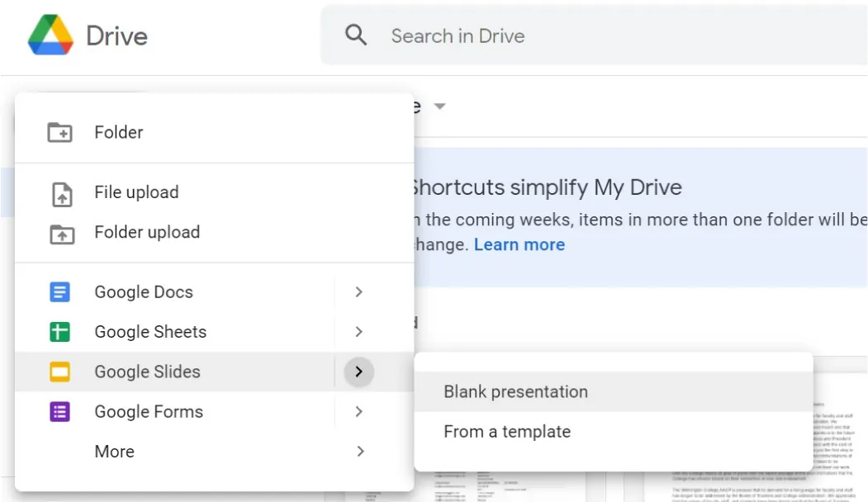Select the Google Docs icon
Screen dimensions: 868x502
tap(59, 291)
